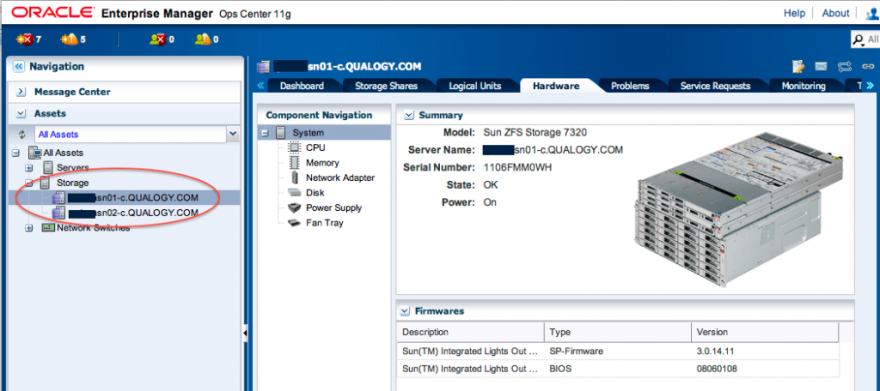Click the critical incidents icon showing 7
The image size is (880, 391).
25,40
